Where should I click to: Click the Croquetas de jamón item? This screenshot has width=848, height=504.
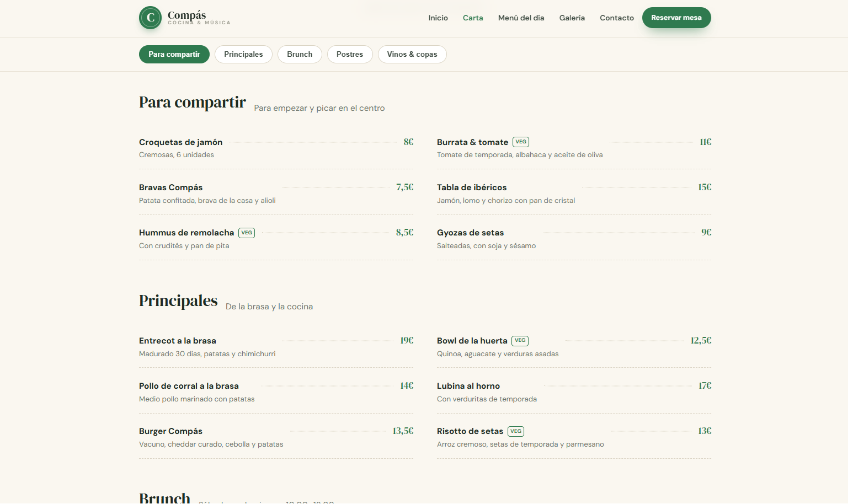tap(181, 142)
